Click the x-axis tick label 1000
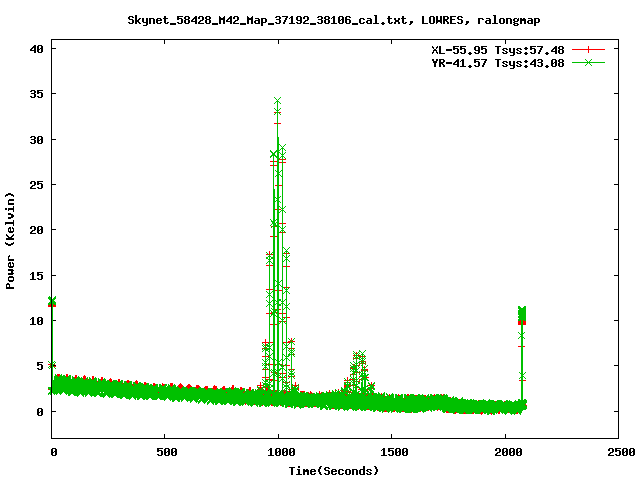The image size is (640, 480). 281,452
